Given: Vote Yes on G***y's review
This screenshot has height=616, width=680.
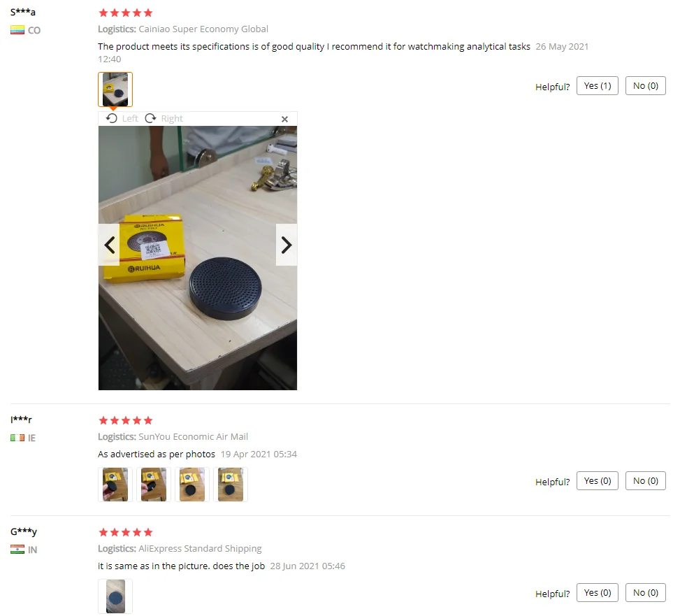Looking at the screenshot, I should tap(597, 592).
